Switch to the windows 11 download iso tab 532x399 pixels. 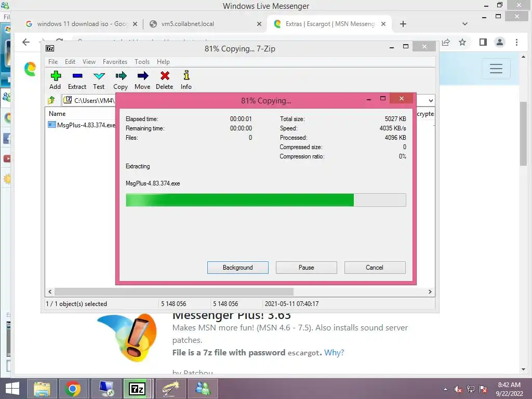point(77,24)
